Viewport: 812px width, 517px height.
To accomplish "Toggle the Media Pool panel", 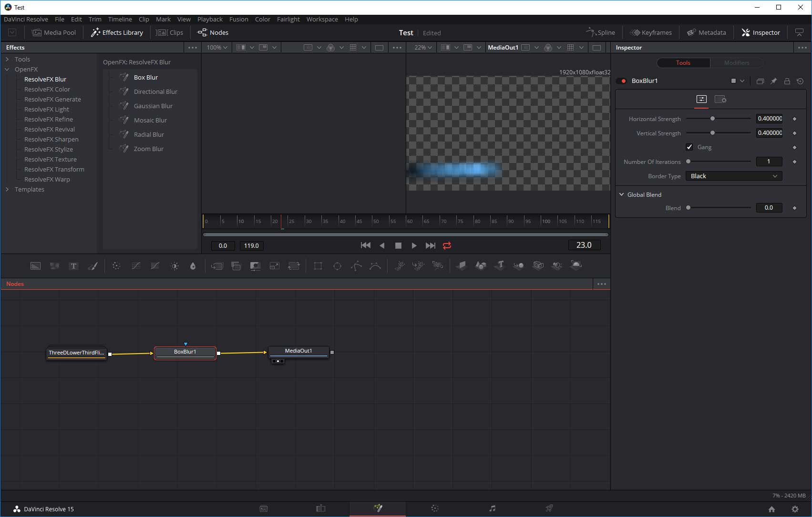I will [54, 32].
